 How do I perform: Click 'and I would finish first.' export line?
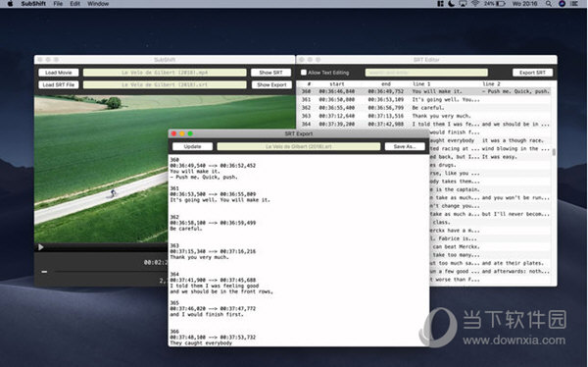tap(207, 314)
